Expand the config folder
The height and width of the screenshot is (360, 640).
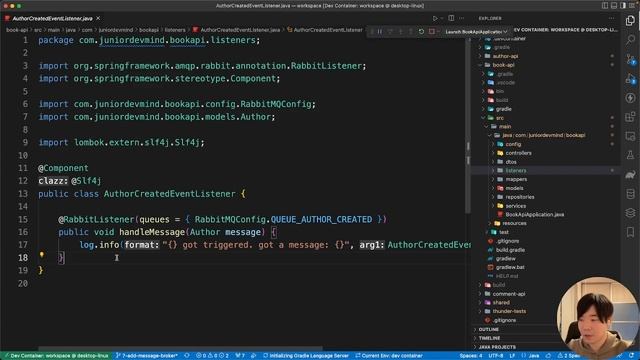pyautogui.click(x=513, y=144)
